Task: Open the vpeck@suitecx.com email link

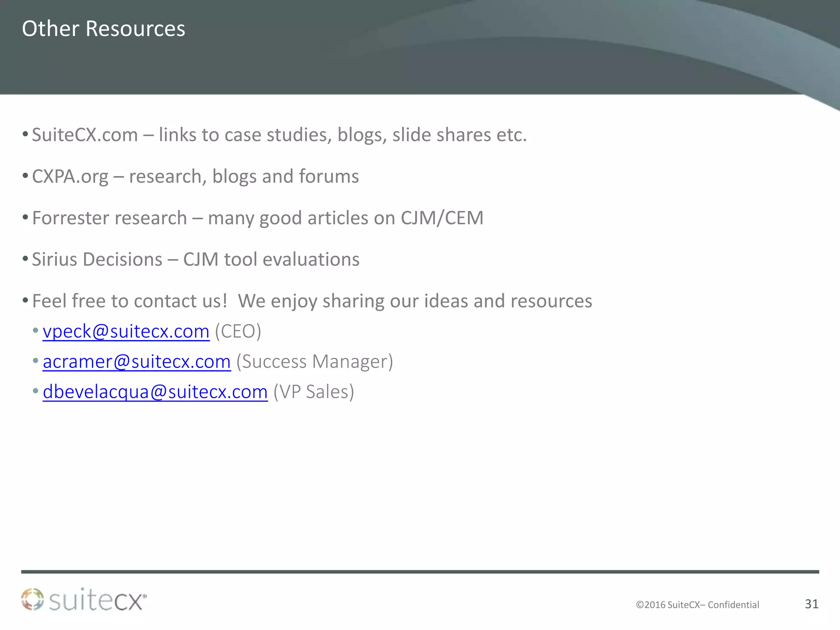Action: (x=126, y=331)
